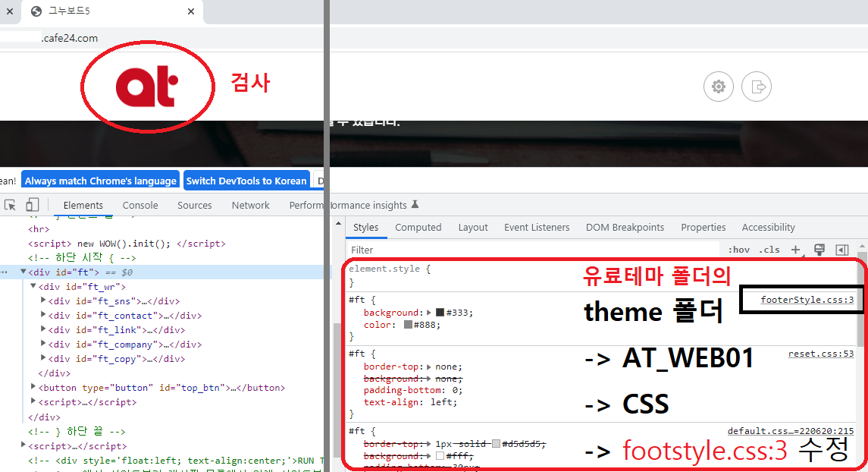Click Switch DevTools to Korean button
Image resolution: width=868 pixels, height=472 pixels.
pos(246,181)
